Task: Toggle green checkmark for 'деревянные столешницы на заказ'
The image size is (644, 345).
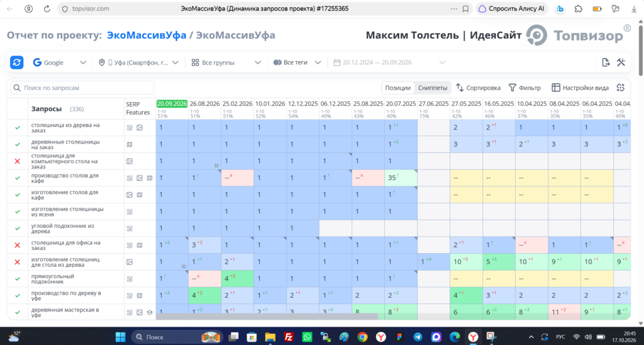Action: (17, 144)
